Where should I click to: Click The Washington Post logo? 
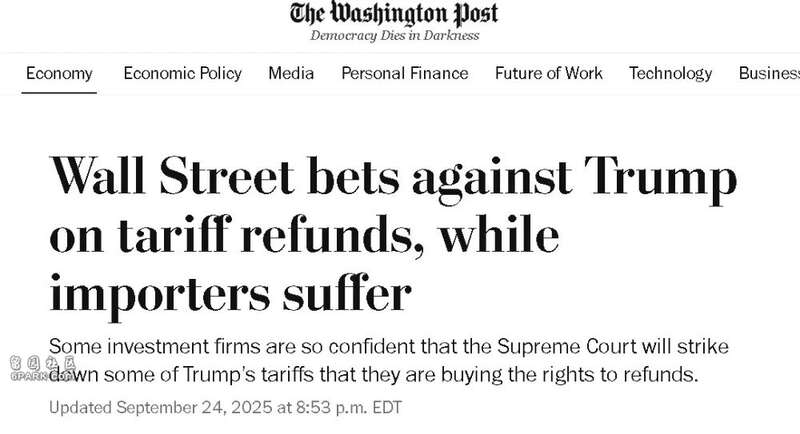click(394, 14)
